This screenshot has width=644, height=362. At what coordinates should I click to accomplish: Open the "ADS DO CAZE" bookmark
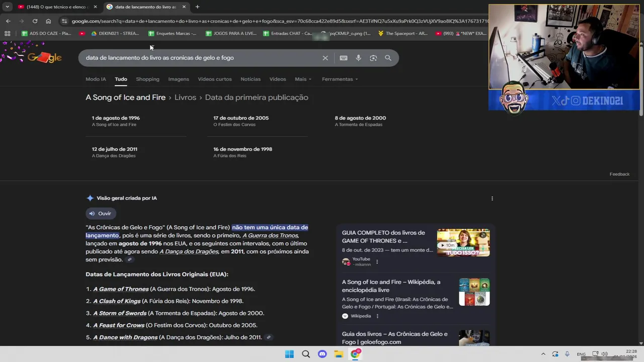pyautogui.click(x=46, y=33)
